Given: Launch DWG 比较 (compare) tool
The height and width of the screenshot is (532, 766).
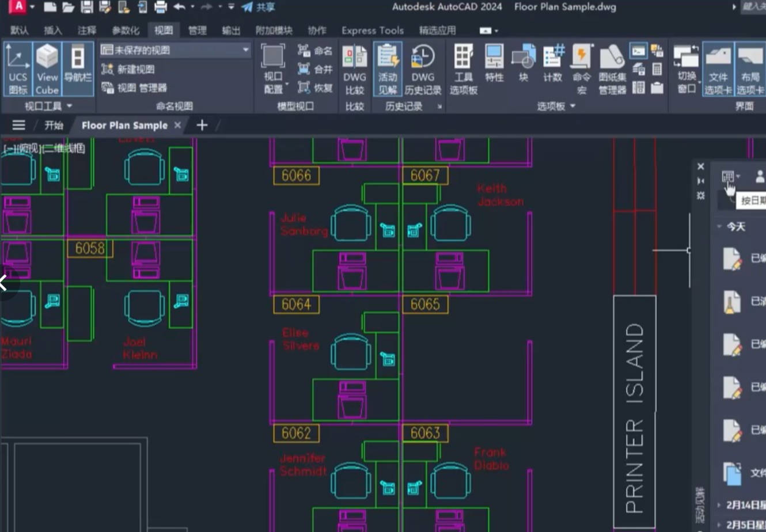Looking at the screenshot, I should pos(355,68).
